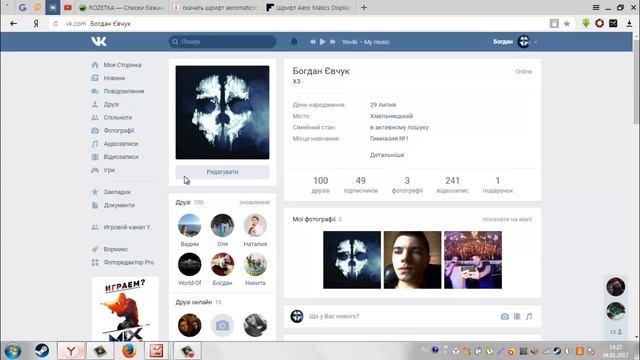The width and height of the screenshot is (640, 360).
Task: Skip to next music track
Action: pyautogui.click(x=333, y=42)
